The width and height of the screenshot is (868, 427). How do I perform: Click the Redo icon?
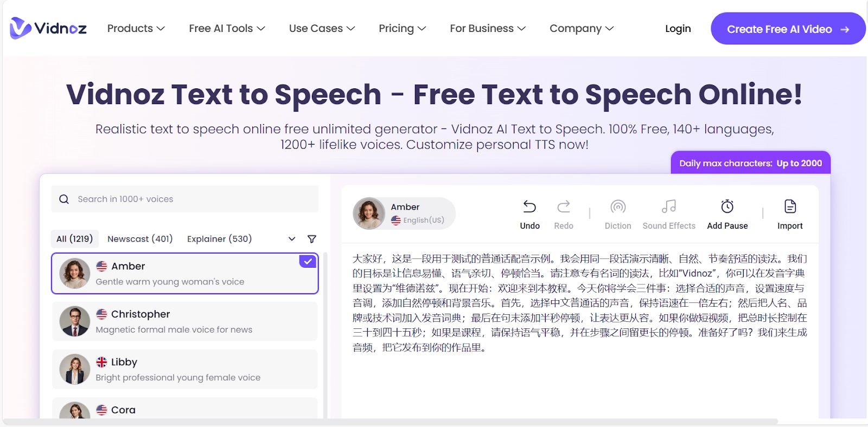564,206
